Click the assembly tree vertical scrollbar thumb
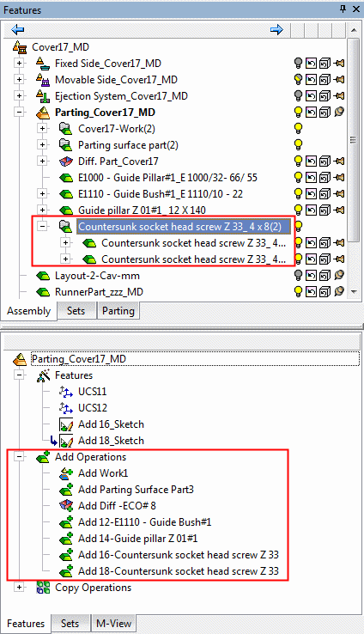364x634 pixels. (x=354, y=139)
